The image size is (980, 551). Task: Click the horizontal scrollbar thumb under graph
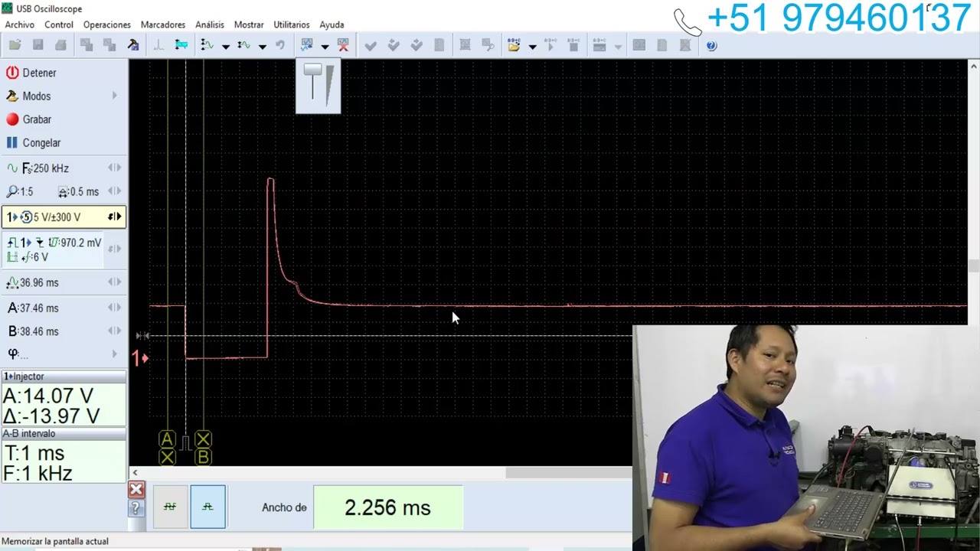click(x=568, y=473)
